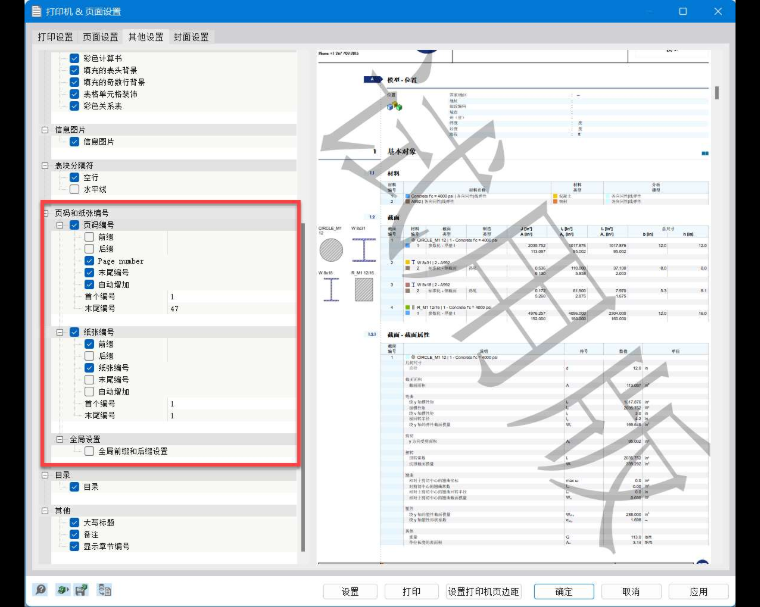Image resolution: width=760 pixels, height=607 pixels.
Task: Uncheck the child 纸张编号 checkbox
Action: pos(89,368)
